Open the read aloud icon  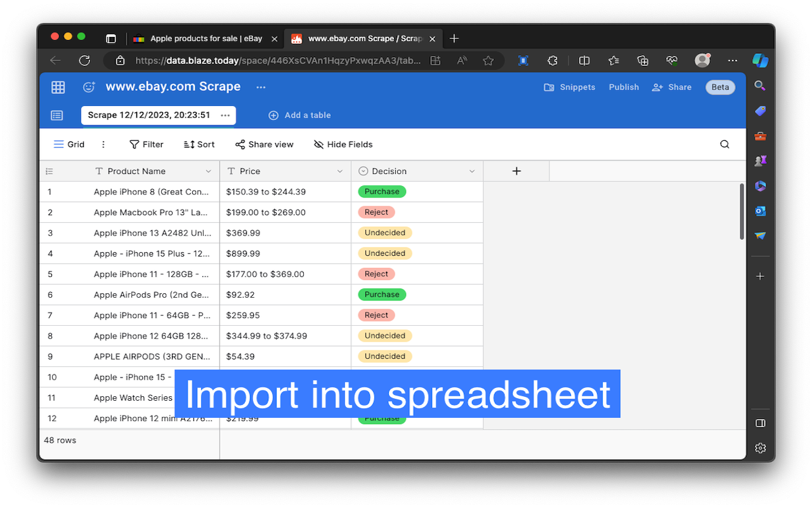(462, 60)
